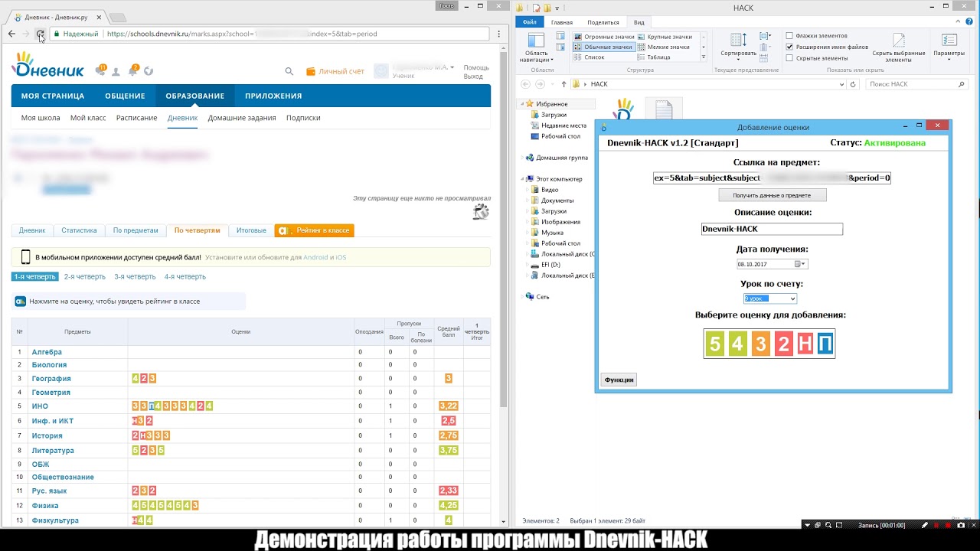Click the search magnifier in Dnevnik header
This screenshot has height=551, width=980.
[289, 71]
